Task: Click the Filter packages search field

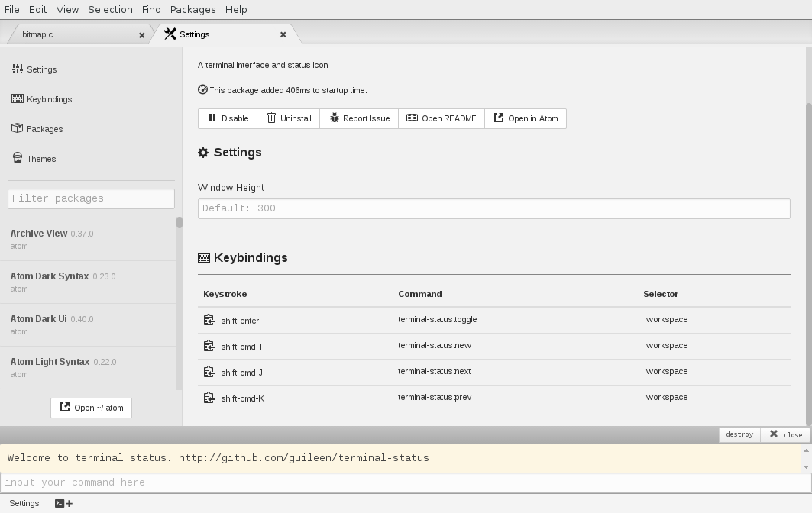Action: point(91,198)
